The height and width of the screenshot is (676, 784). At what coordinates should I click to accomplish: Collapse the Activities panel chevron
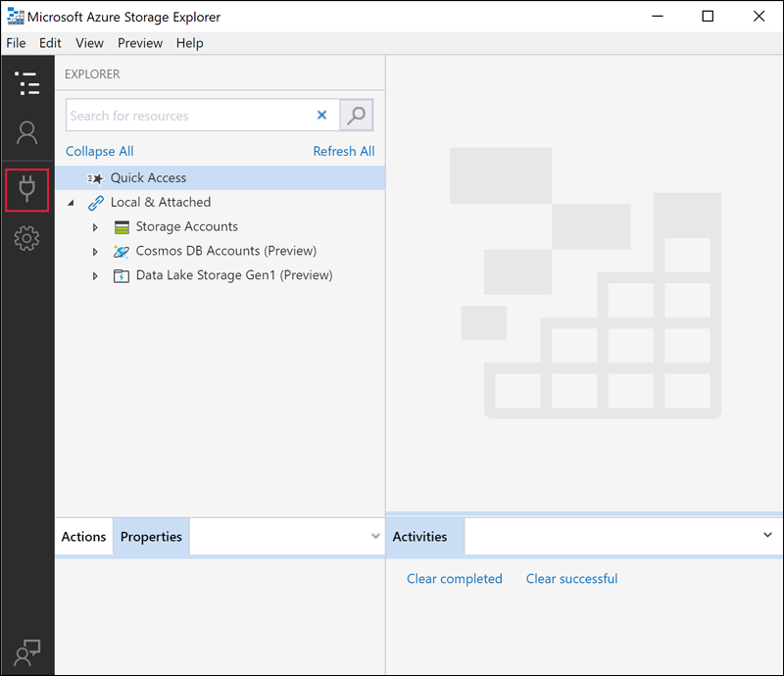767,535
